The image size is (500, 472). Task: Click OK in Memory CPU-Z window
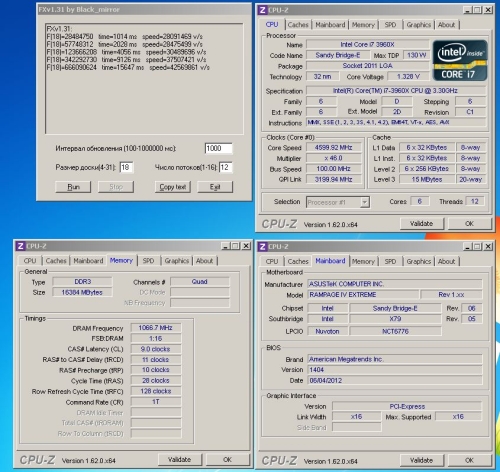pyautogui.click(x=227, y=459)
